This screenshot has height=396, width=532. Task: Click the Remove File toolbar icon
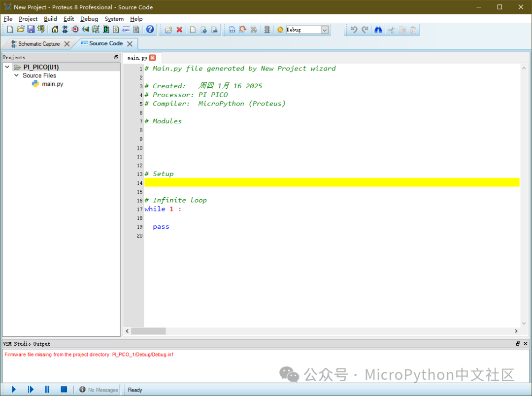point(214,30)
